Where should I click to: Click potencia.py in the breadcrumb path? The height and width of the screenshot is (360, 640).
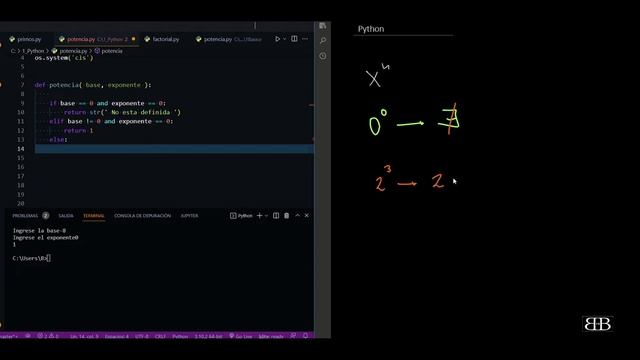[x=70, y=51]
